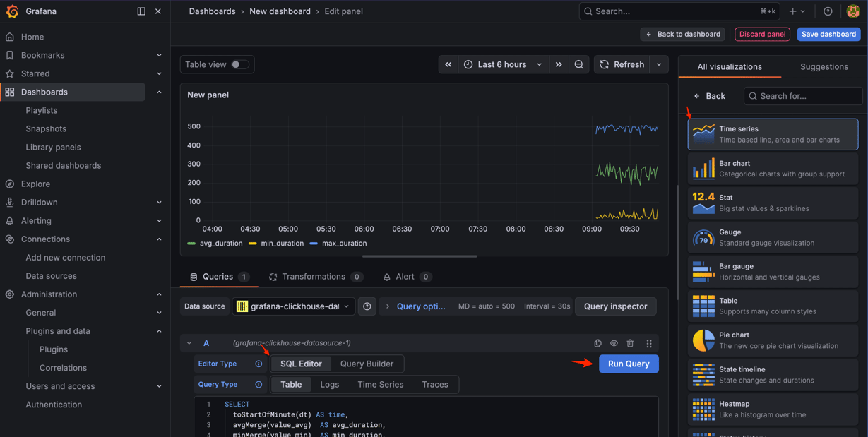Switch to Suggestions tab
Screen dimensions: 868x437
pyautogui.click(x=824, y=66)
